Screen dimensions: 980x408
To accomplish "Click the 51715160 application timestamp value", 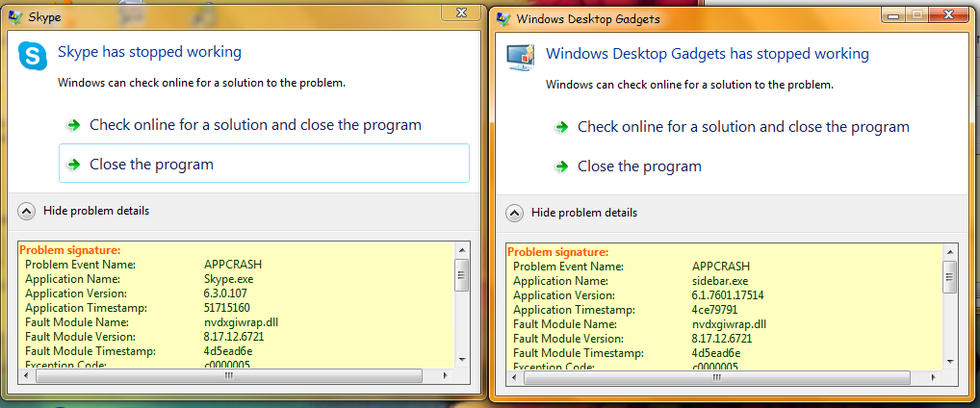I will (227, 307).
